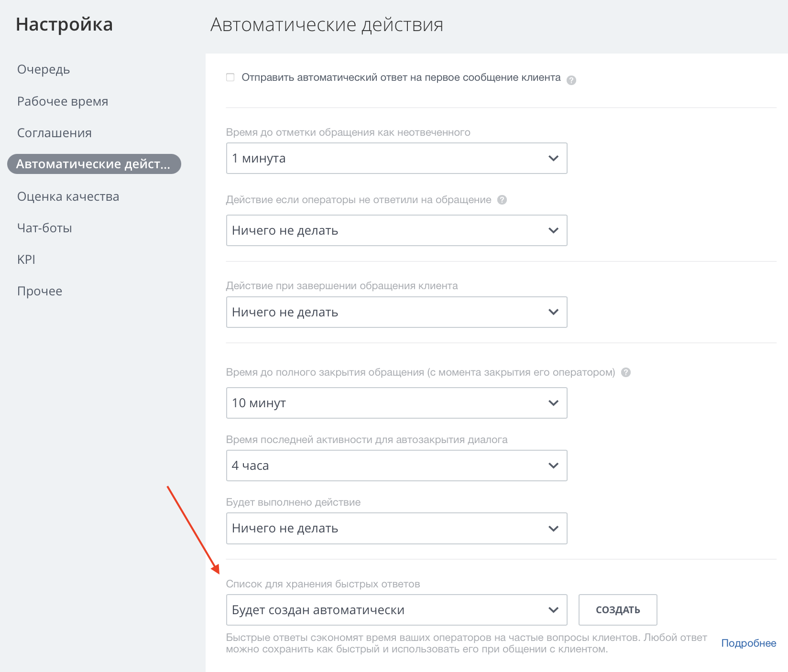Click help icon next to automatic reply option

(x=571, y=80)
